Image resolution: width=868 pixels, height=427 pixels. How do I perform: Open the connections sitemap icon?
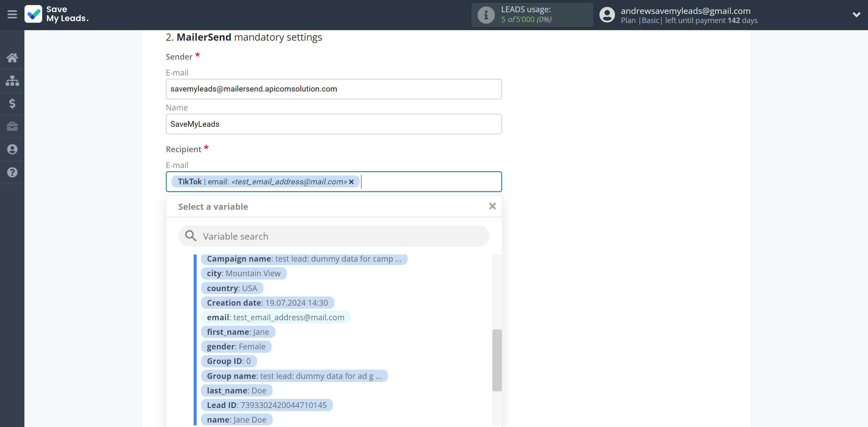click(12, 81)
